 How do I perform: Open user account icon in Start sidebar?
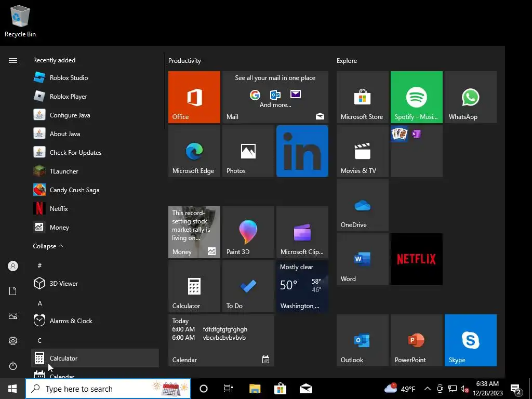(13, 266)
